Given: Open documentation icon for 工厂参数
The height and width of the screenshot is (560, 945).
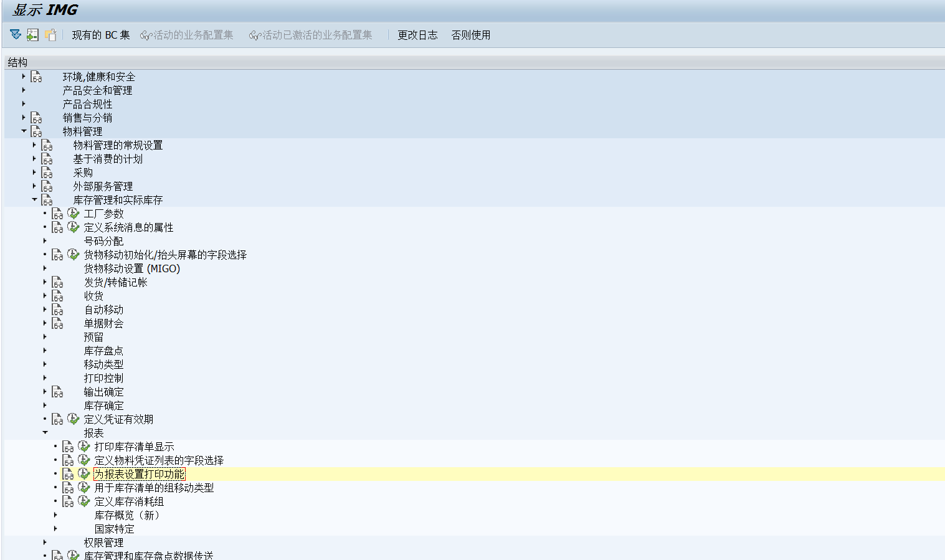Looking at the screenshot, I should 57,213.
